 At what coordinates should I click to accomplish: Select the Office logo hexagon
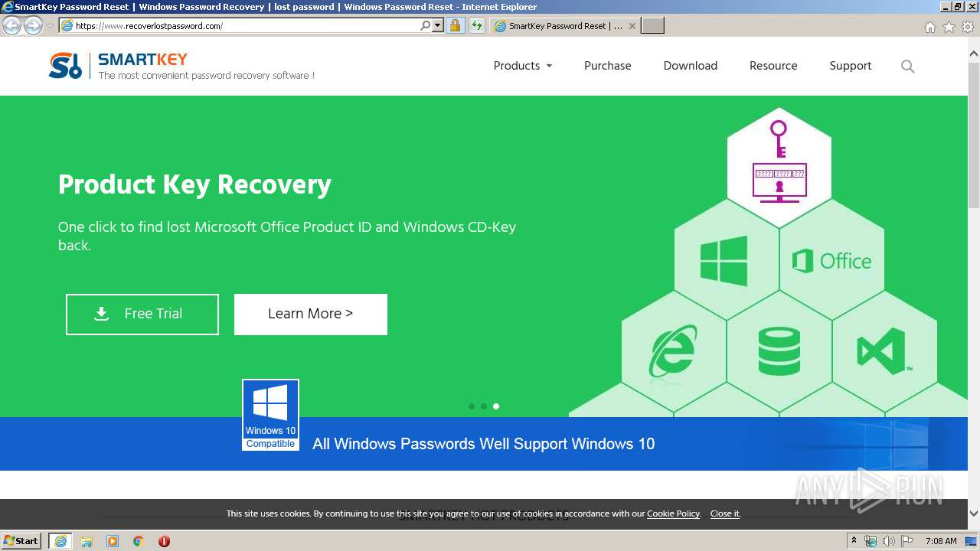(831, 261)
